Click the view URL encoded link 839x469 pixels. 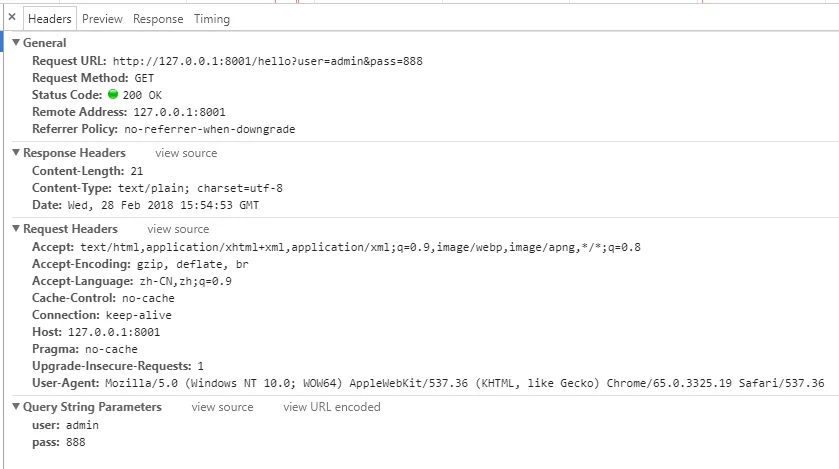click(x=332, y=407)
